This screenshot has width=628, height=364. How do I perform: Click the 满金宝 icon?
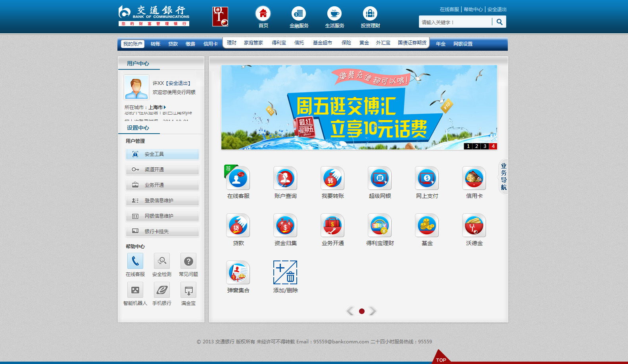pos(188,290)
